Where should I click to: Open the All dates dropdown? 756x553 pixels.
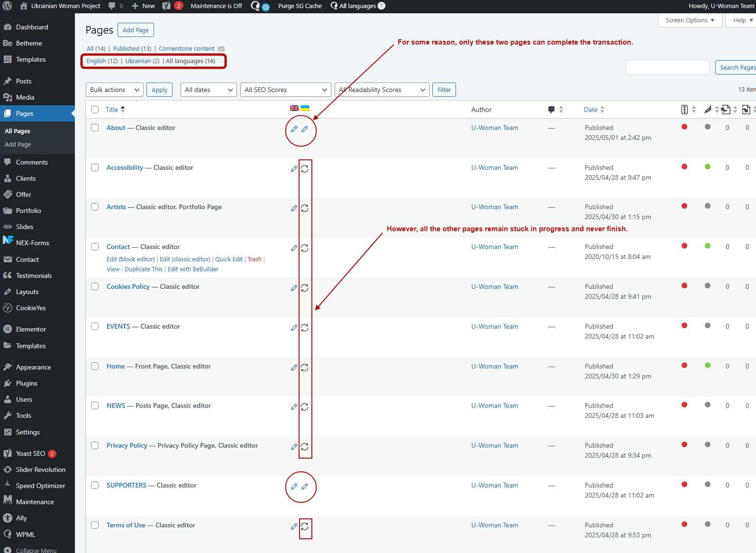coord(209,90)
